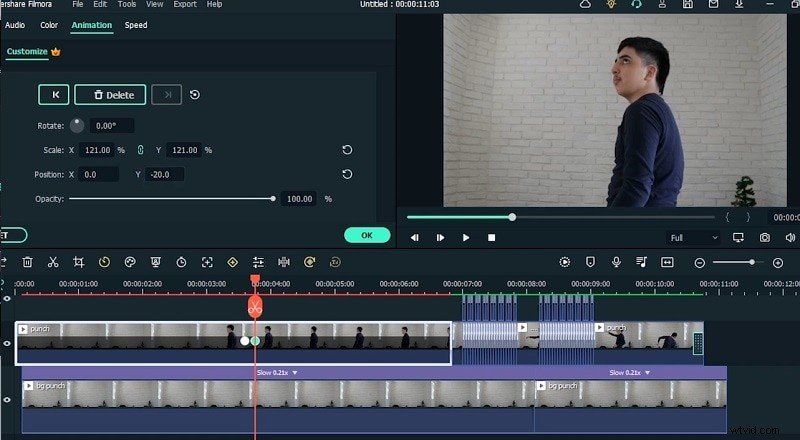Viewport: 800px width, 440px height.
Task: Click the OK button
Action: (367, 235)
